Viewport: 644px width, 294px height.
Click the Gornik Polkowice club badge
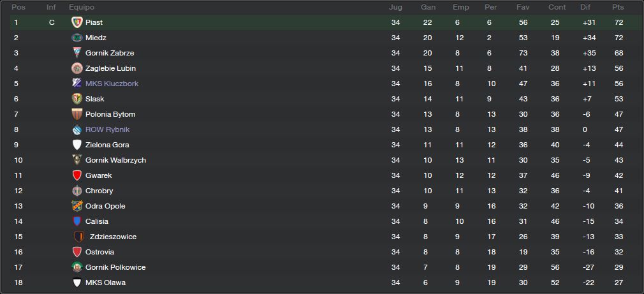[77, 267]
